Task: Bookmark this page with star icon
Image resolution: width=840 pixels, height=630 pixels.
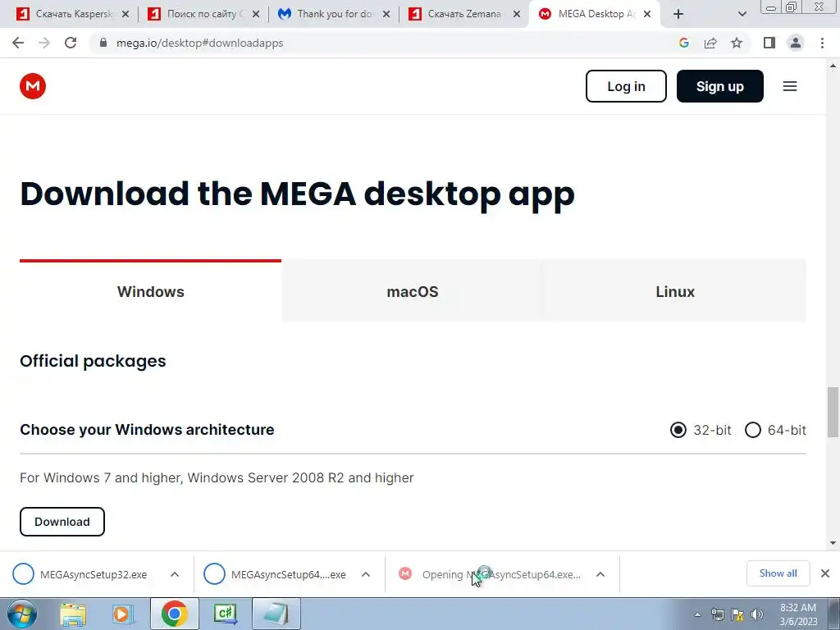Action: [x=737, y=43]
